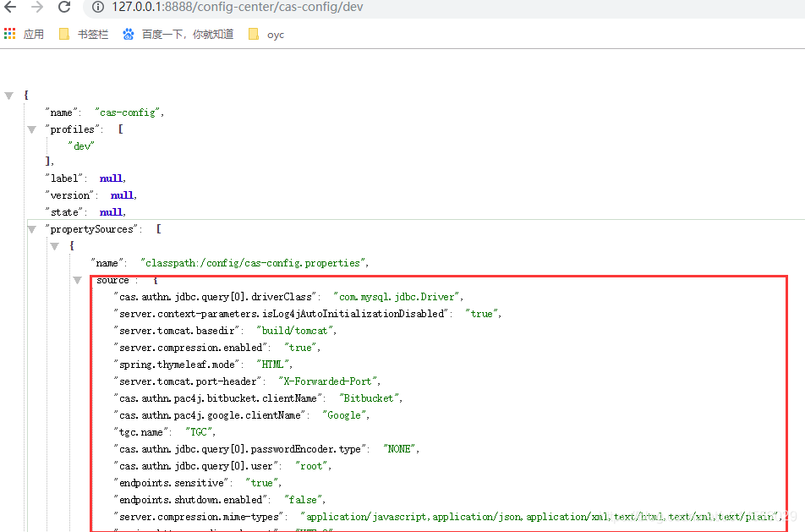Collapse the "source" object
The height and width of the screenshot is (532, 805).
point(78,280)
